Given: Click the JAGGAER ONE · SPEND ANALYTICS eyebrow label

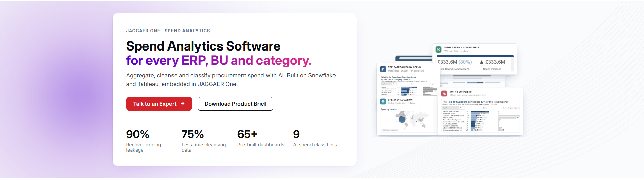Looking at the screenshot, I should (168, 31).
